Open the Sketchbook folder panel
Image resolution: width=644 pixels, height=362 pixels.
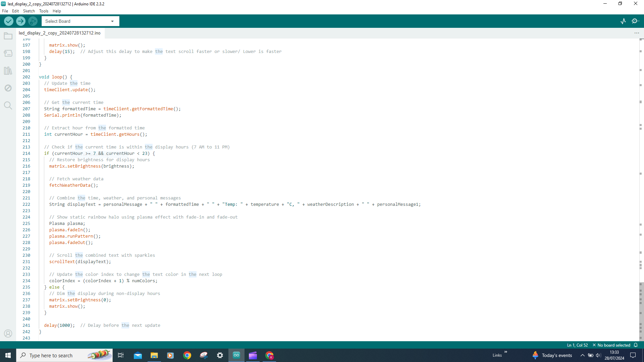8,36
